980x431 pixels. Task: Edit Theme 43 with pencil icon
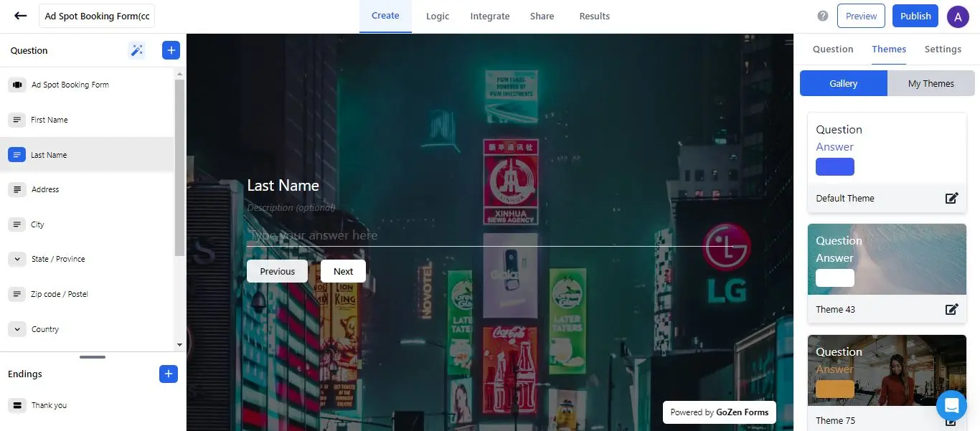click(x=951, y=310)
